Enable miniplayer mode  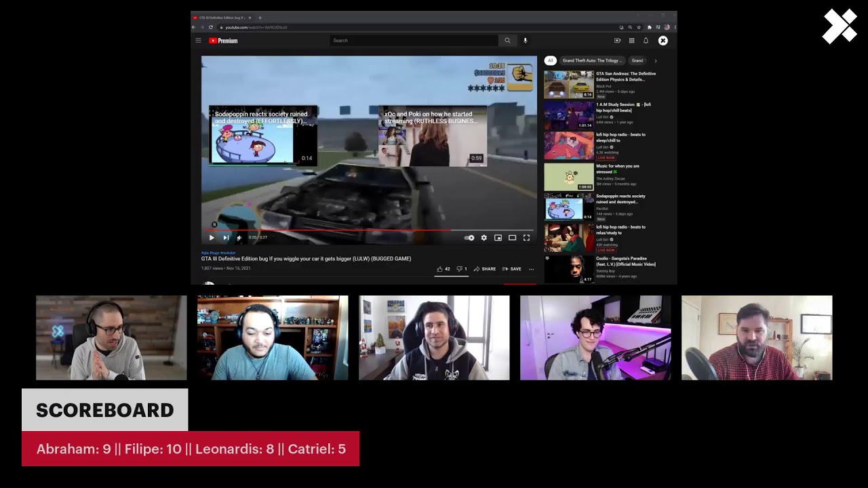tap(498, 238)
